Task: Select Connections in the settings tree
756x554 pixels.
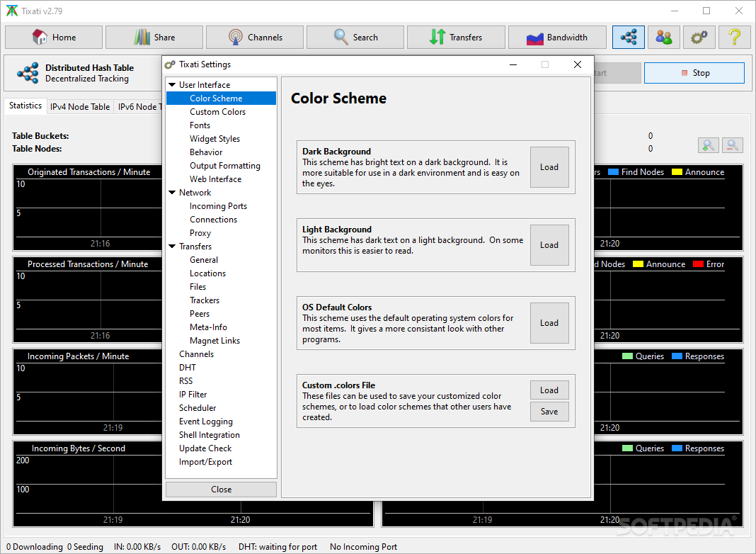Action: [x=213, y=220]
